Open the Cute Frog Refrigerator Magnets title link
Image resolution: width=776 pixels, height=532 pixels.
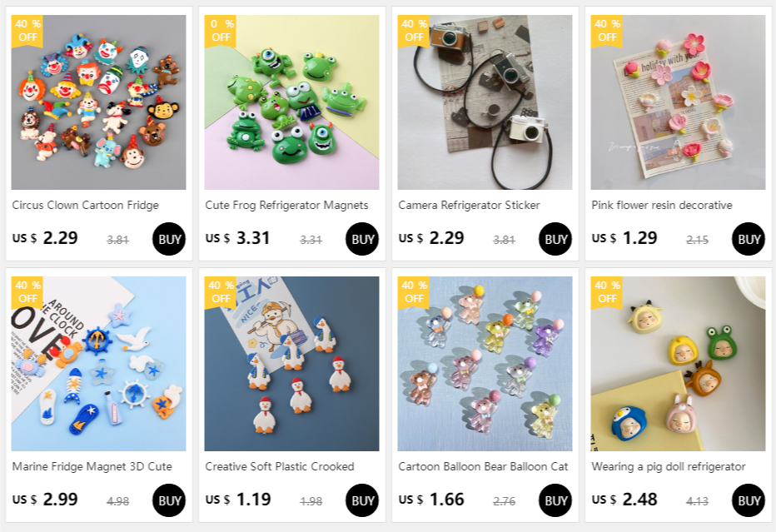[286, 205]
